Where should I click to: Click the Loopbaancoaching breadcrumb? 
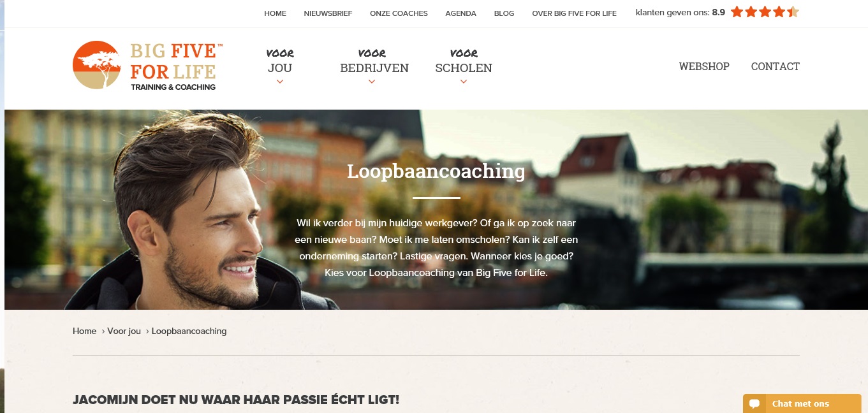coord(189,331)
